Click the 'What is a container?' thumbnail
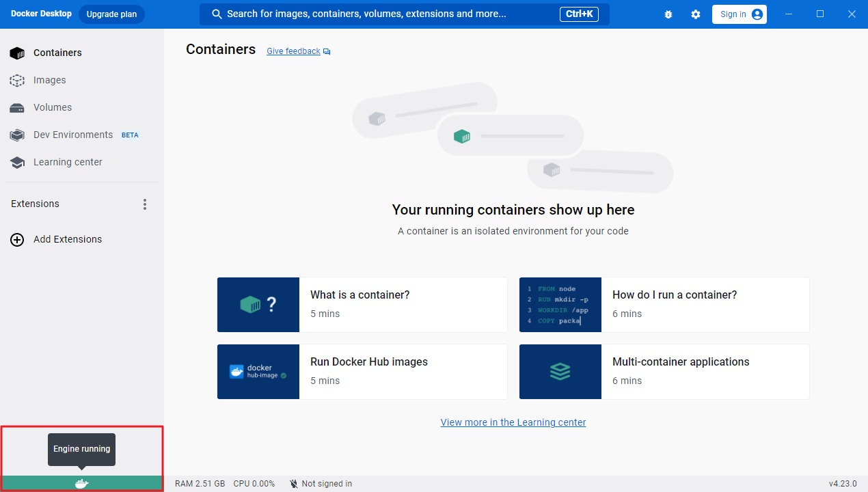Viewport: 868px width, 492px height. (258, 305)
